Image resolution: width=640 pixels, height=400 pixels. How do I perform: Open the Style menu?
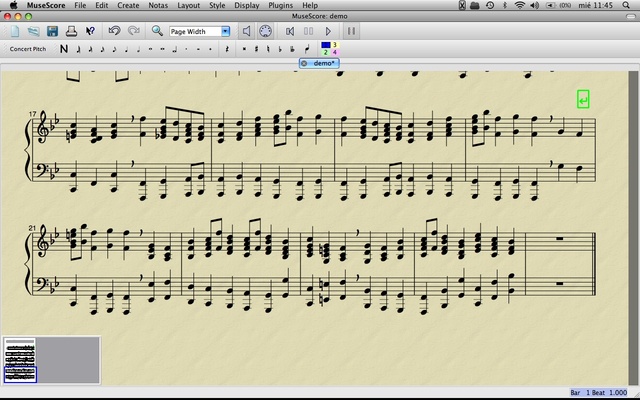pyautogui.click(x=217, y=5)
